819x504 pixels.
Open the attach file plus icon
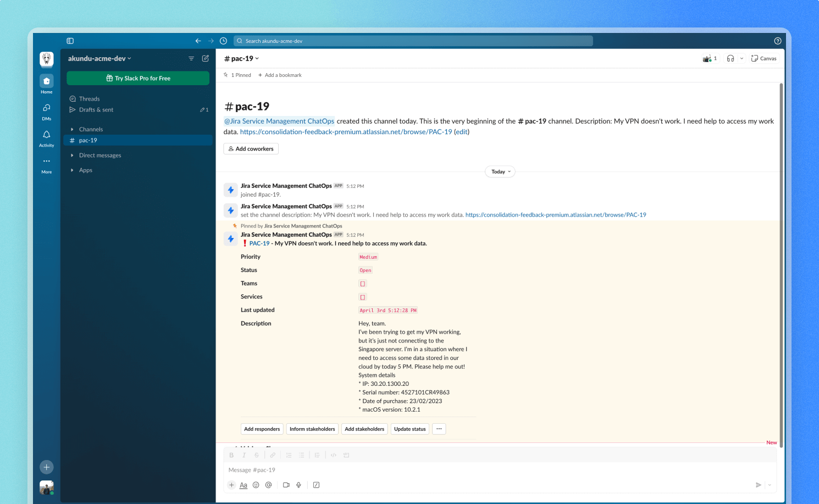(x=231, y=485)
